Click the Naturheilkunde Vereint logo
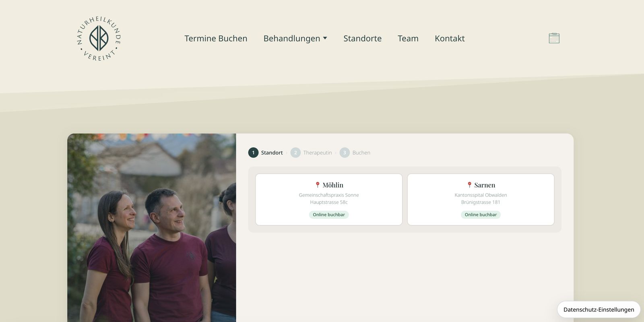The width and height of the screenshot is (644, 322). (x=99, y=39)
